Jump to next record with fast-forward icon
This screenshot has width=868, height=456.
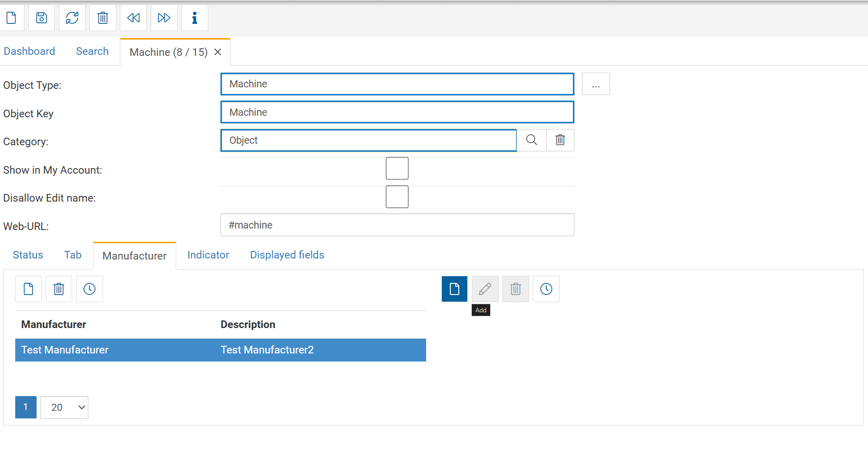coord(164,18)
